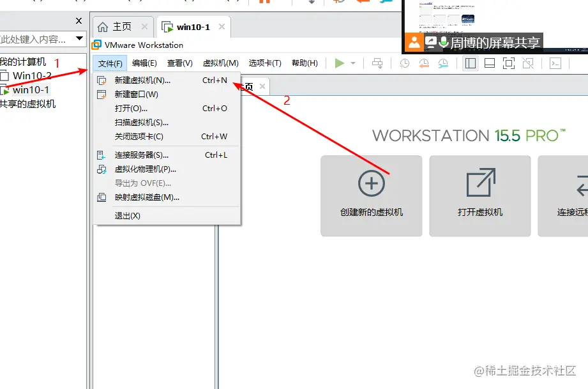Choose 新建窗口(W) from the file menu
Screen dimensions: 588x389
[x=167, y=94]
